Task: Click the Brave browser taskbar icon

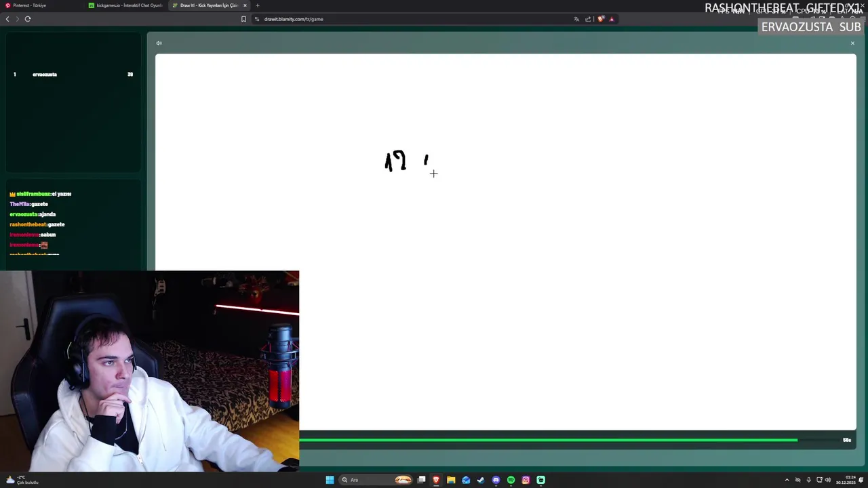Action: [436, 480]
